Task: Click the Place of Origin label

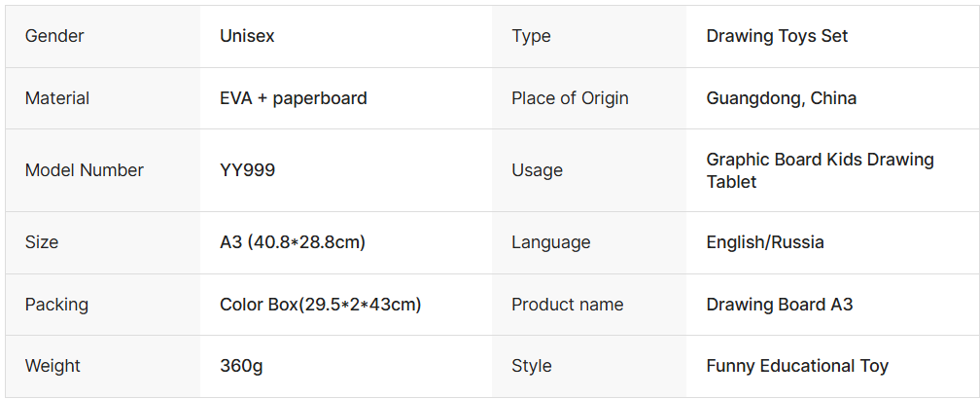Action: [x=570, y=98]
